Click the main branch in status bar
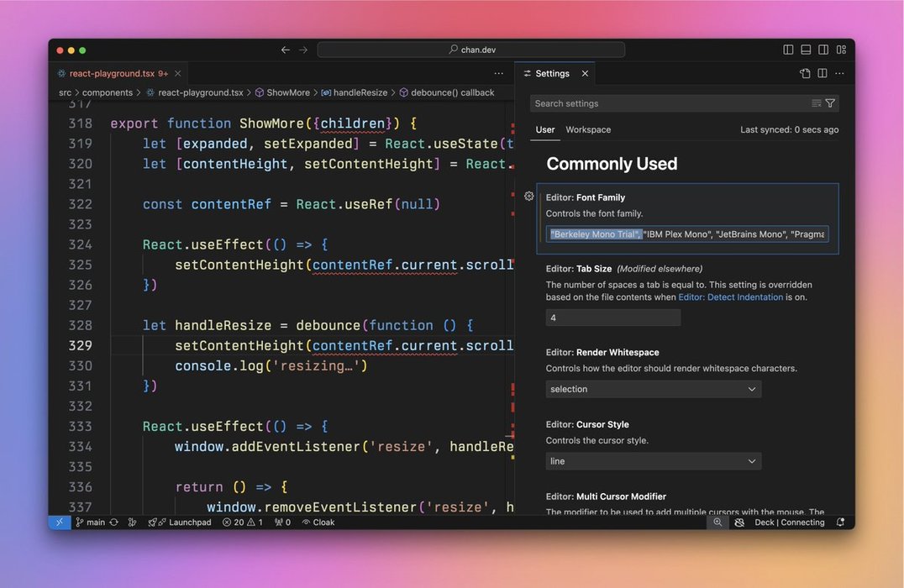The image size is (904, 588). click(x=91, y=522)
